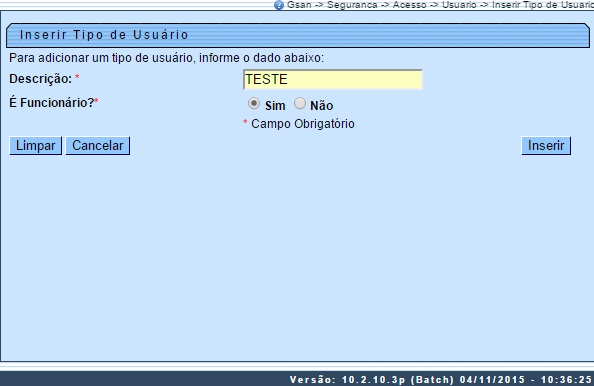594x386 pixels.
Task: Click the Inserir button
Action: click(x=546, y=146)
